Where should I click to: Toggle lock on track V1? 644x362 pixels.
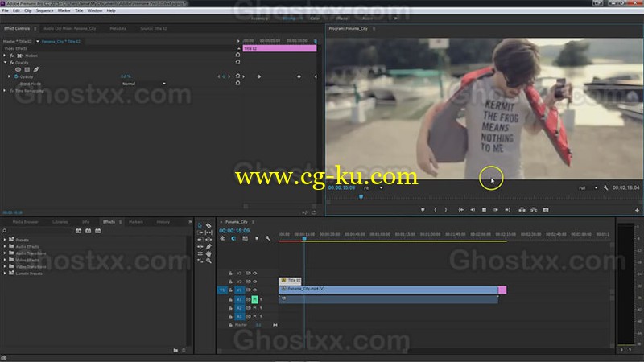pos(231,290)
